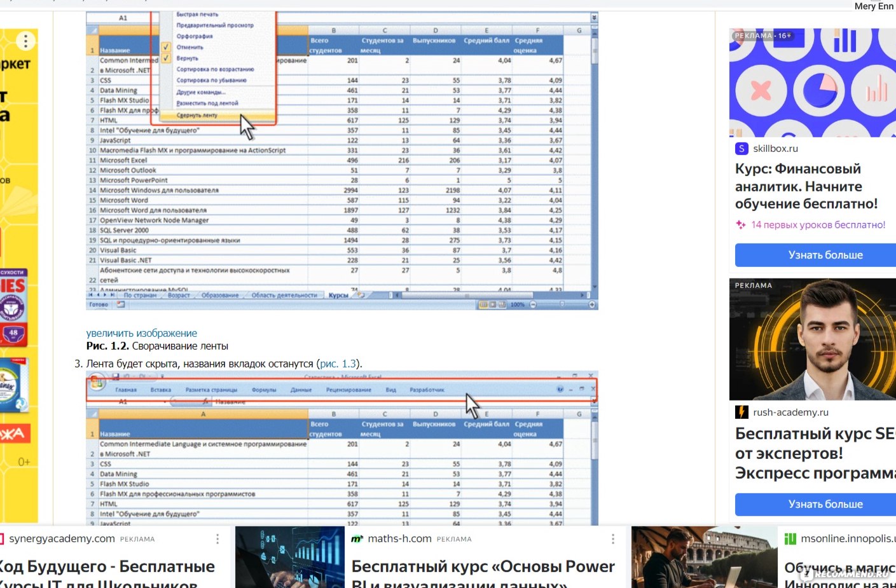Click the maths-h.com logo icon
This screenshot has height=588, width=896.
click(357, 539)
